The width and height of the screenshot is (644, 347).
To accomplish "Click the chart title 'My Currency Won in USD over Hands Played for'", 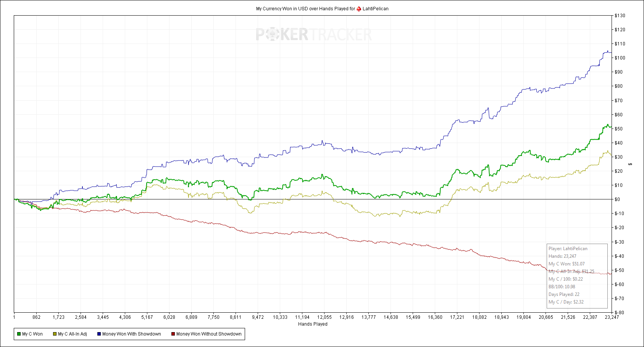I will tap(305, 9).
